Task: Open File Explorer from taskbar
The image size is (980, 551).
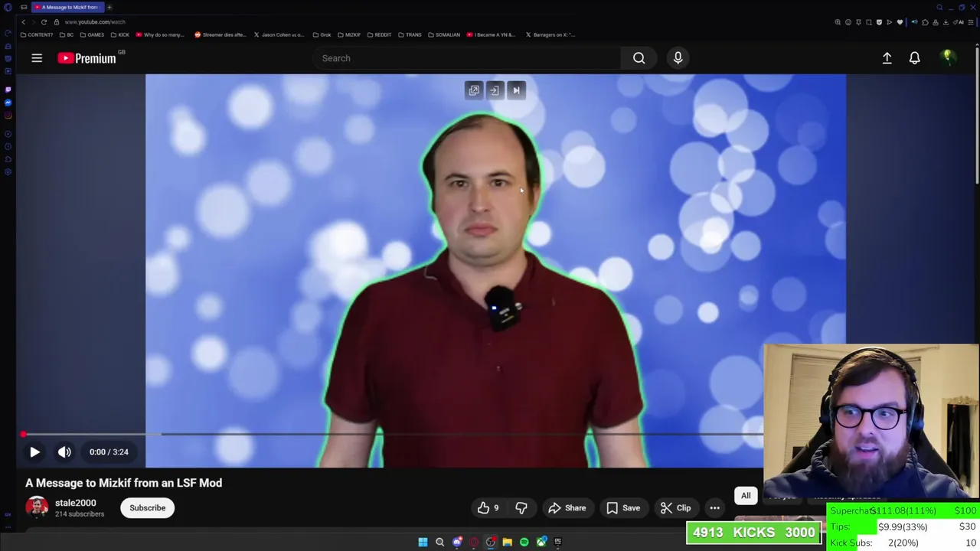Action: pyautogui.click(x=507, y=542)
